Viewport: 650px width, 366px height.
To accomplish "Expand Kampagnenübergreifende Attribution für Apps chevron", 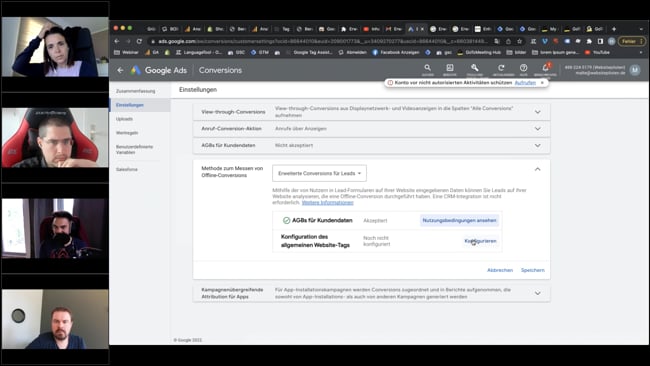I will pyautogui.click(x=538, y=293).
